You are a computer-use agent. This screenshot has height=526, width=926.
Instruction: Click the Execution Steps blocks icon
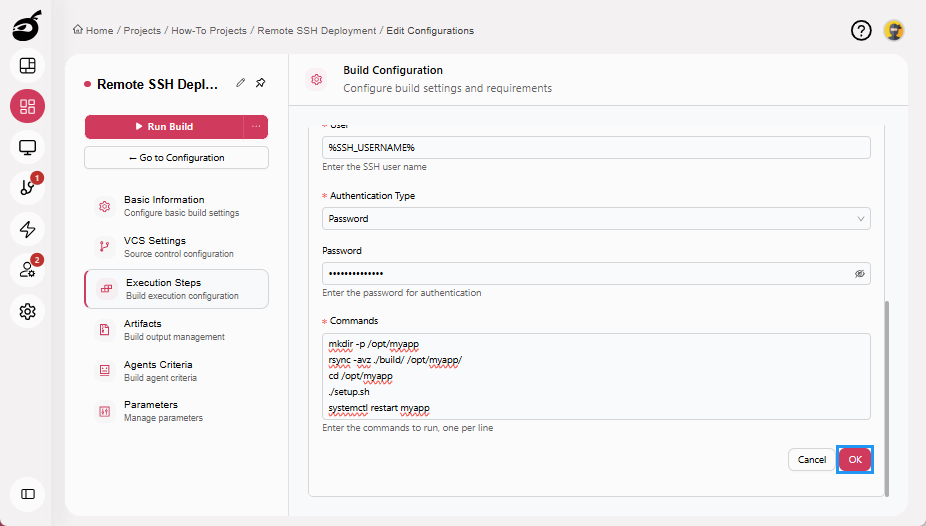click(x=106, y=289)
